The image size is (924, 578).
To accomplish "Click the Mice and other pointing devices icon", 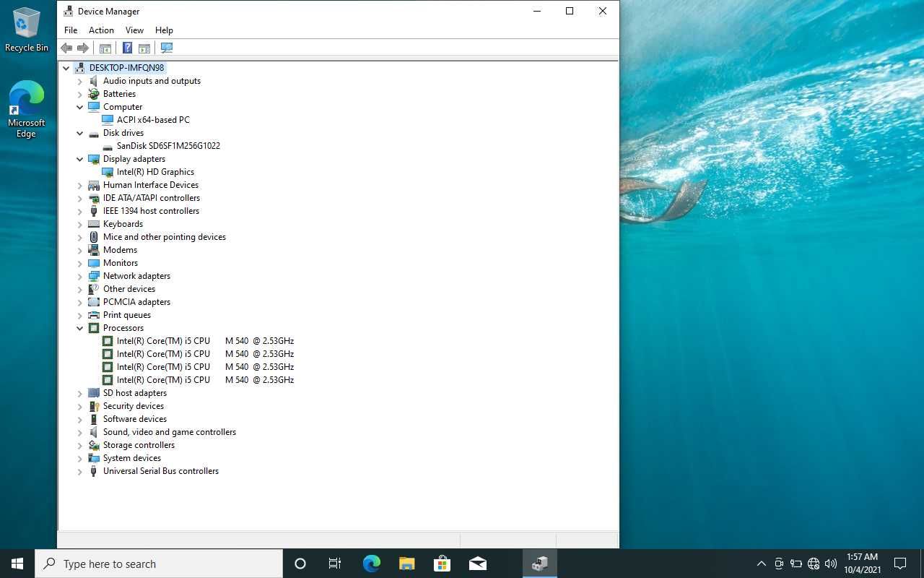I will click(94, 237).
